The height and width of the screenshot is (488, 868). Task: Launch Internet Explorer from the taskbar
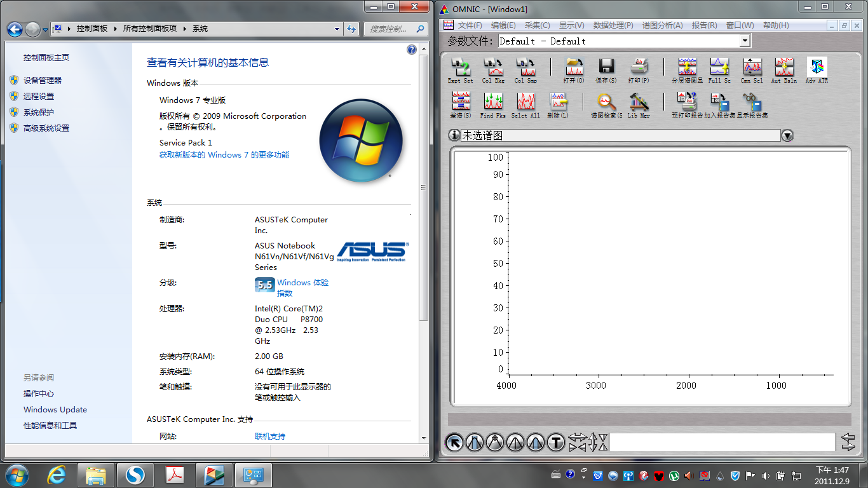(x=57, y=475)
